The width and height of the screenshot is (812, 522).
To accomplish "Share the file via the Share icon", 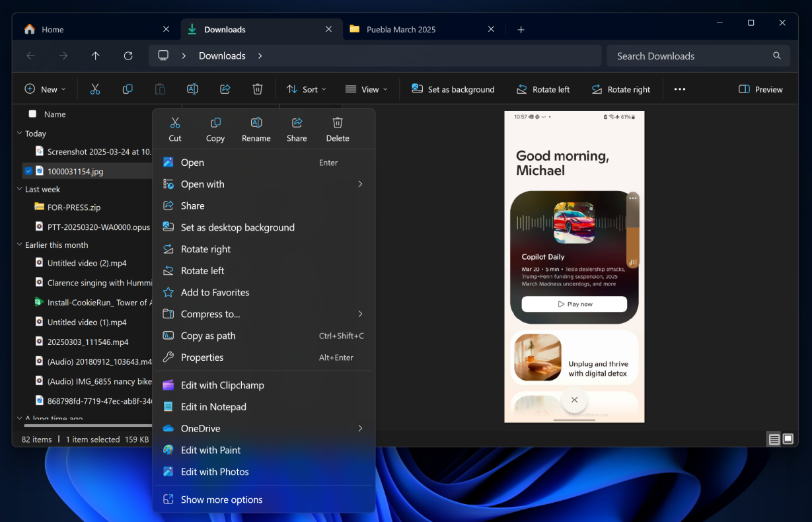I will [x=297, y=129].
